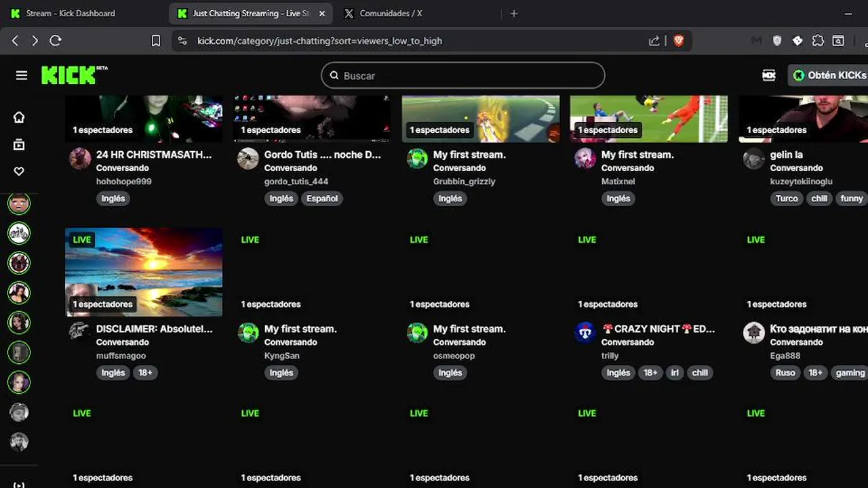Click the Español tag on gordo_tutis_444's stream
868x488 pixels.
(322, 199)
